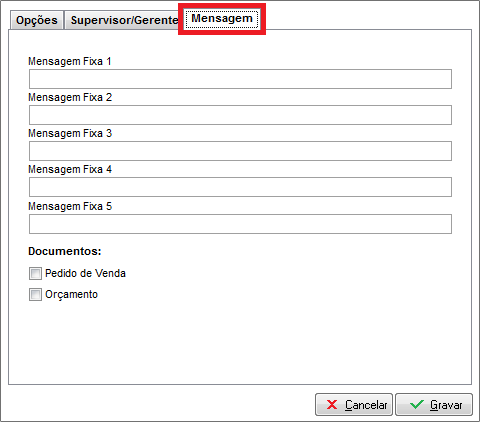Click the Mensagem Fixa 3 label
Screen dimensions: 480x422
pyautogui.click(x=70, y=134)
